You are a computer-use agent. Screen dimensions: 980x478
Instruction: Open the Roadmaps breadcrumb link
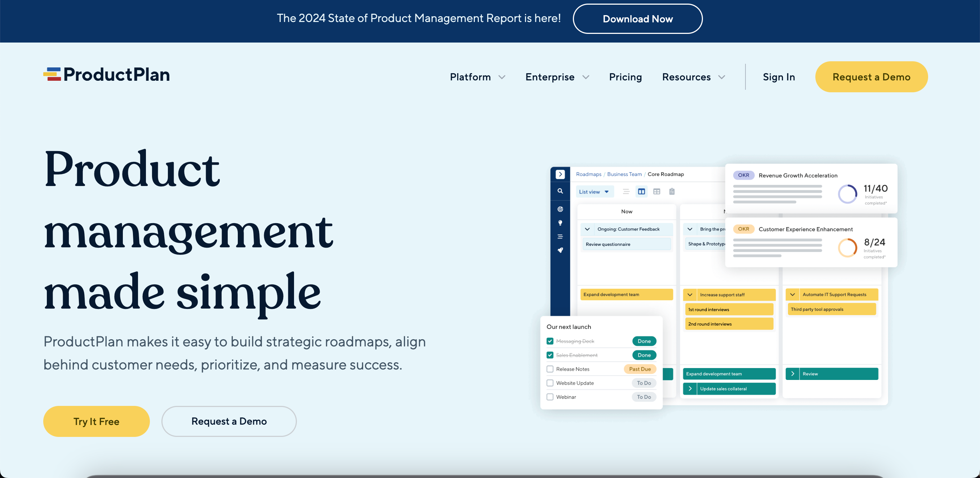click(x=588, y=174)
